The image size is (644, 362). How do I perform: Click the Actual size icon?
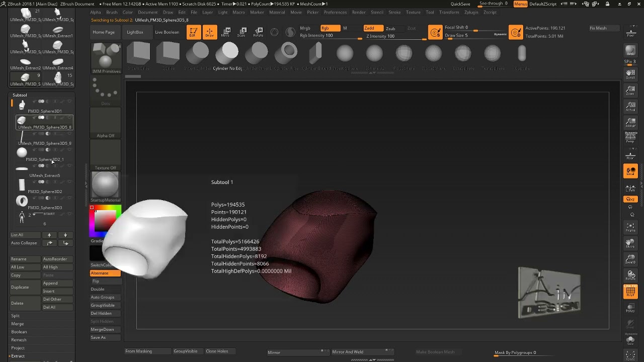coord(630,106)
